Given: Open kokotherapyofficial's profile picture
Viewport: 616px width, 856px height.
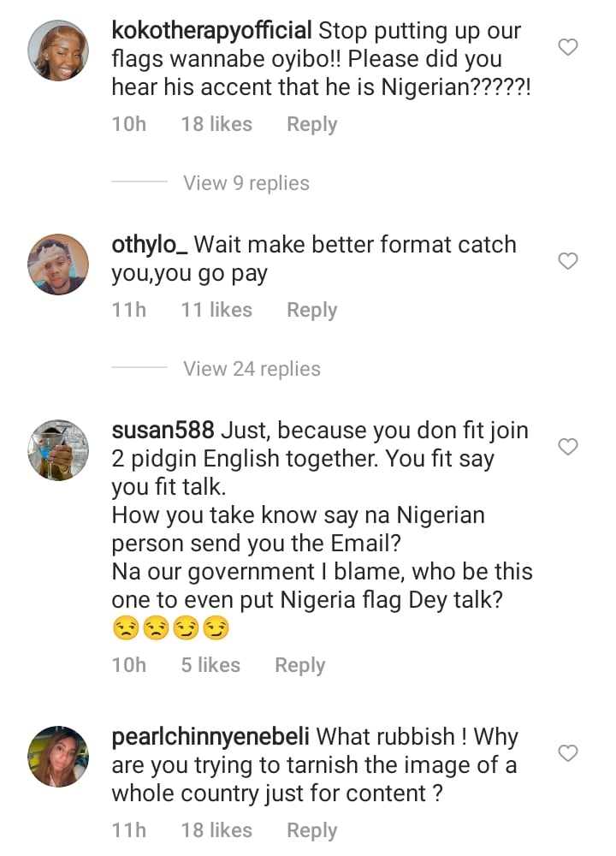Looking at the screenshot, I should coord(58,51).
